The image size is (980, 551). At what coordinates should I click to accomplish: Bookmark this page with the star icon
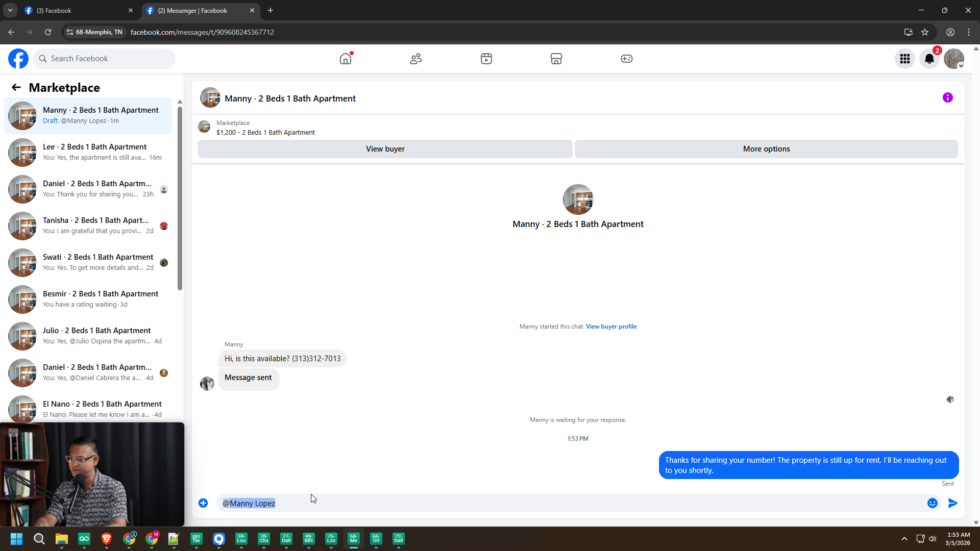click(x=925, y=32)
